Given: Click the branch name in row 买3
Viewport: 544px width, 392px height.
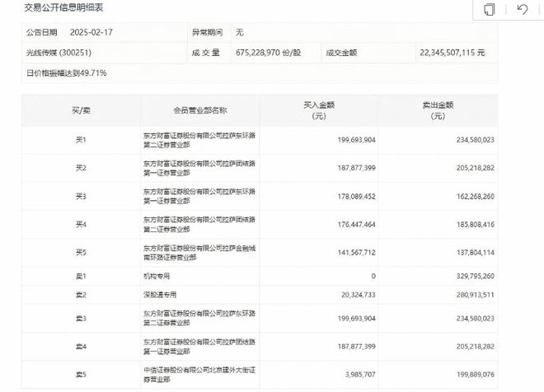Looking at the screenshot, I should [199, 196].
